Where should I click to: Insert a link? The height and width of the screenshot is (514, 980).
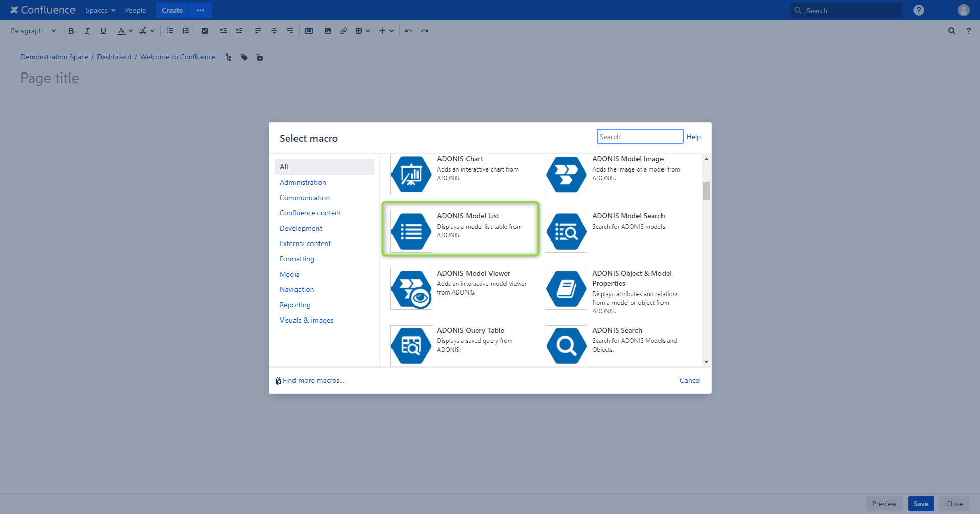point(344,31)
